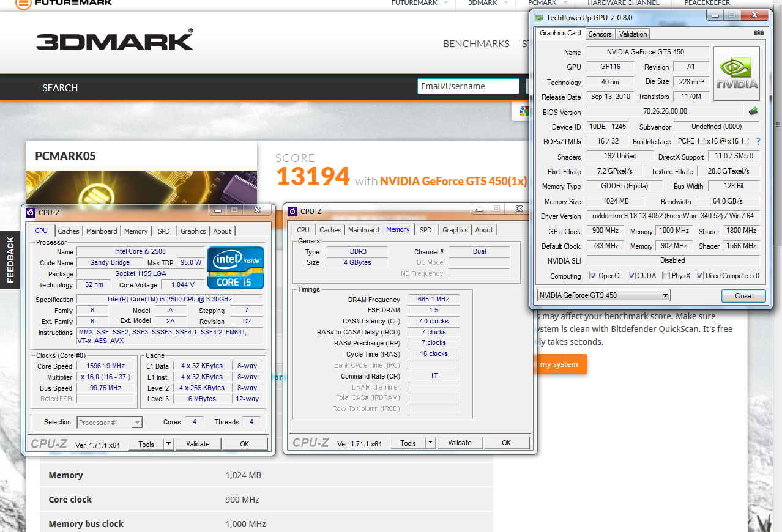Click the DRAM Frequency value 665.1 MHz
Image resolution: width=782 pixels, height=532 pixels.
(433, 300)
